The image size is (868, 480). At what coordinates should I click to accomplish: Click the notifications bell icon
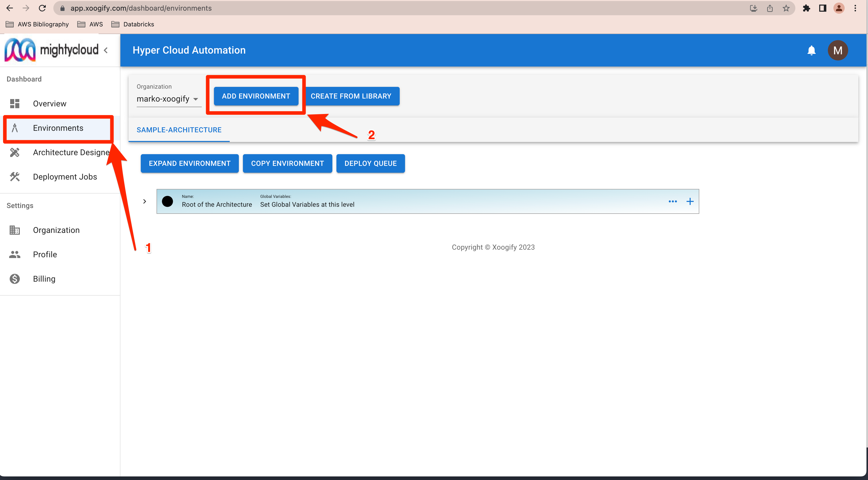pos(811,50)
